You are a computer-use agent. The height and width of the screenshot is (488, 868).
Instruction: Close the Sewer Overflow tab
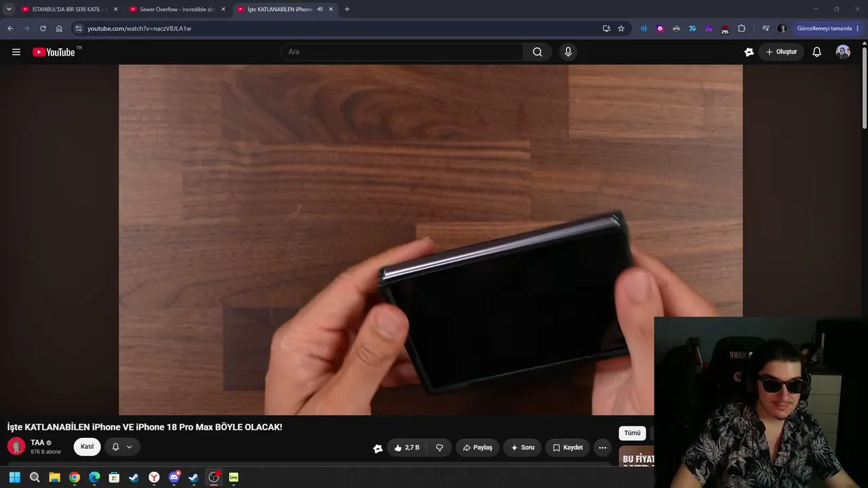coord(223,9)
